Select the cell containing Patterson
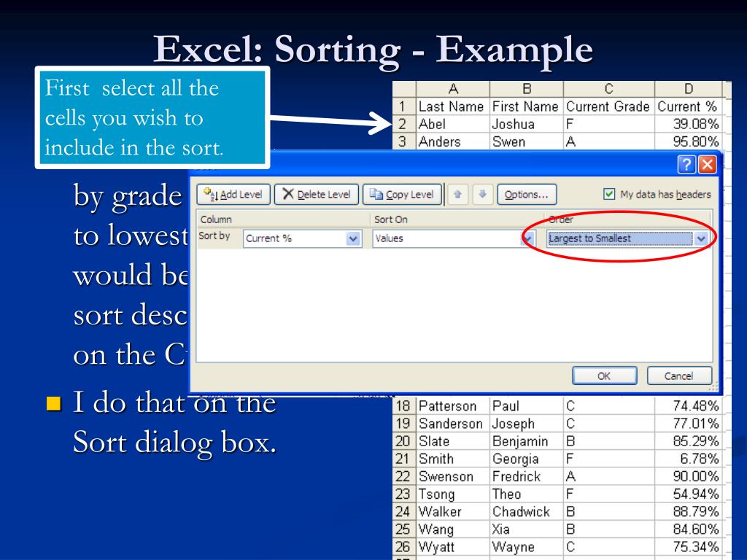 coord(452,405)
